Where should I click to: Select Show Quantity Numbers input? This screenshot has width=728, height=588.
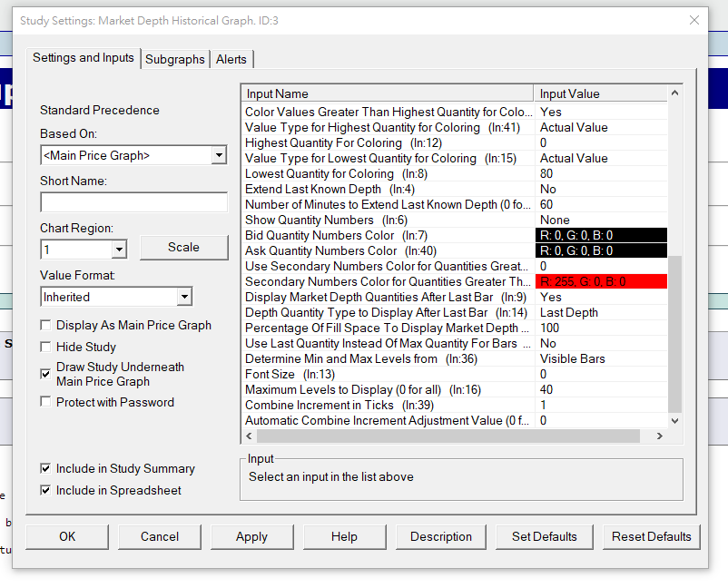click(455, 220)
